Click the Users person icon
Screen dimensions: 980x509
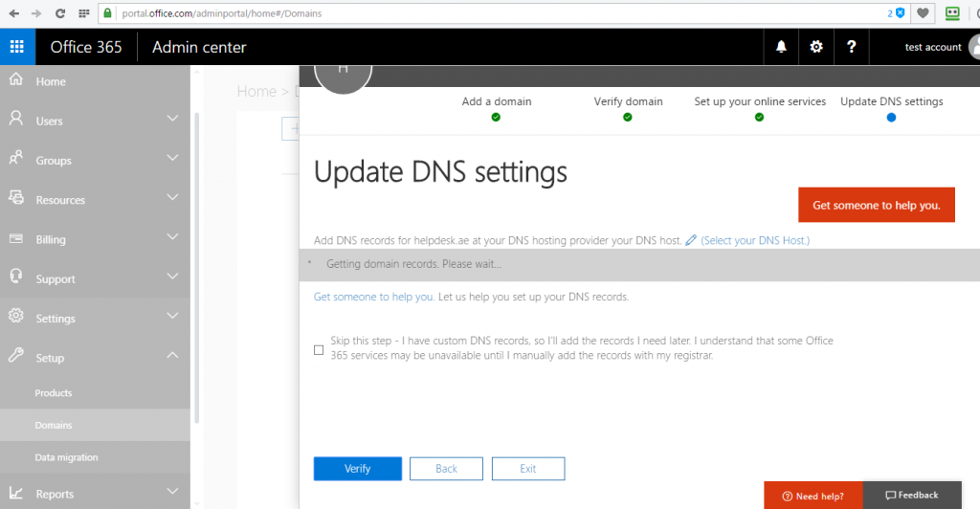(x=15, y=118)
